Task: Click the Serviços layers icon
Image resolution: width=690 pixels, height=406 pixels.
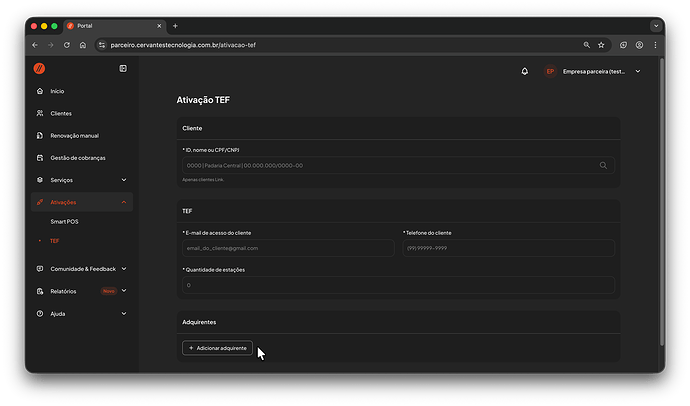Action: click(40, 180)
